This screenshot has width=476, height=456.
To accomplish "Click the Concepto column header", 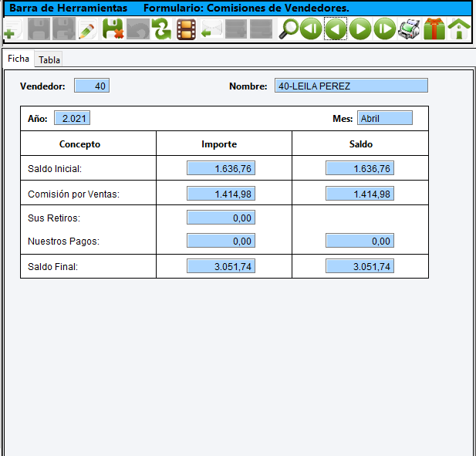I will (79, 144).
